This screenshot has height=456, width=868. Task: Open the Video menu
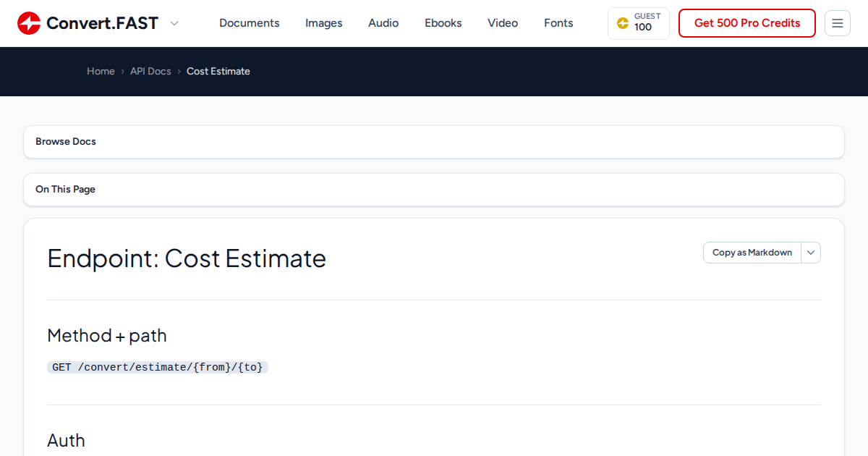coord(503,23)
